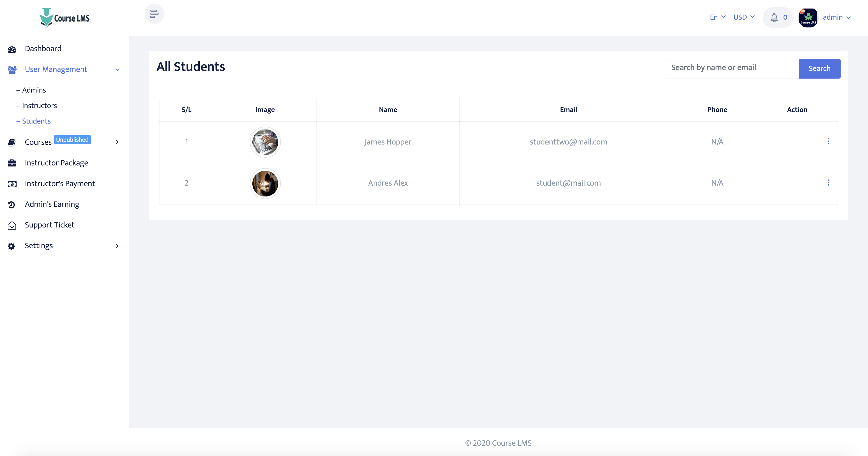868x456 pixels.
Task: Open the En language dropdown
Action: pyautogui.click(x=717, y=17)
